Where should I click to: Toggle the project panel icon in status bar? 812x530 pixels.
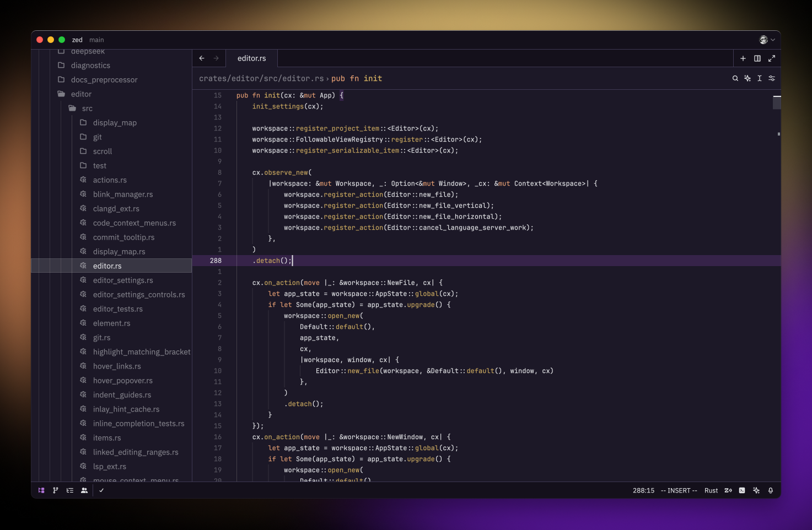coord(41,490)
